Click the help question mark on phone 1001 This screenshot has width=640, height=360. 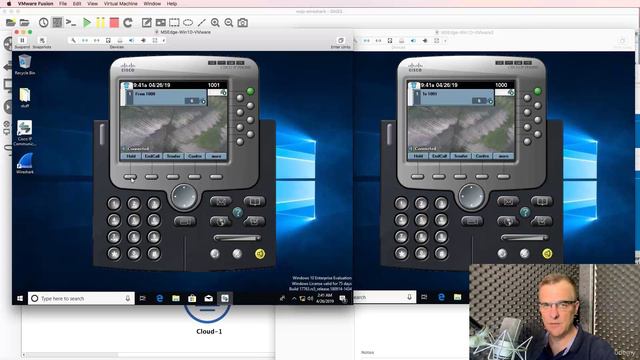(238, 212)
